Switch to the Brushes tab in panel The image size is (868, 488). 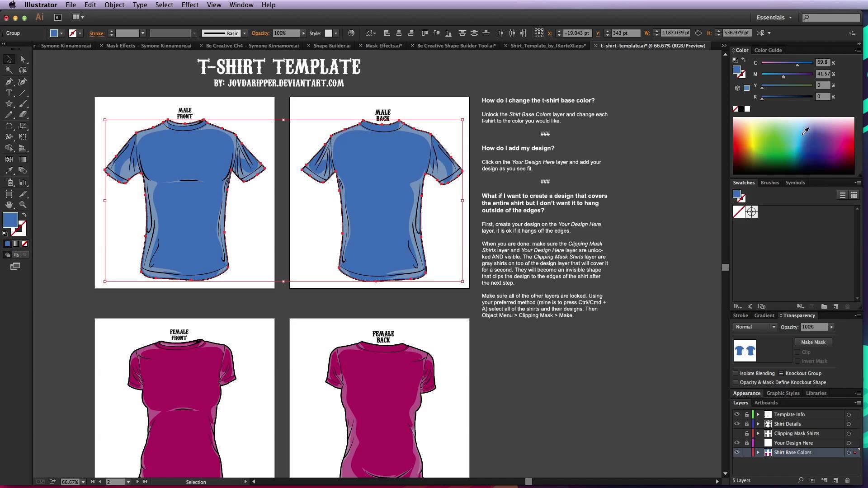click(769, 183)
